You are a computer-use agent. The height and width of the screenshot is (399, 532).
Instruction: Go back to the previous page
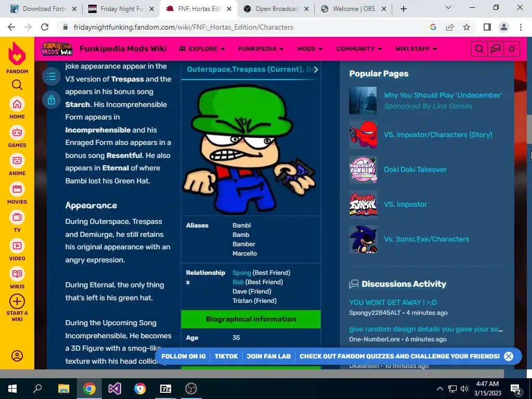coord(11,27)
